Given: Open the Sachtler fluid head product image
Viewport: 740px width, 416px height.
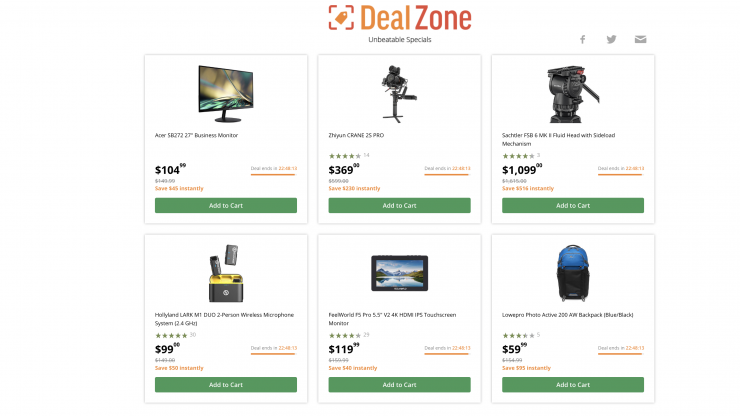Looking at the screenshot, I should click(x=573, y=94).
